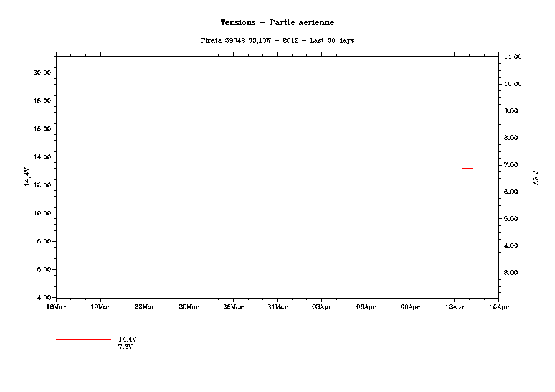Click the 7.2V legend entry label
Viewport: 555px width, 392px height.
tap(125, 347)
